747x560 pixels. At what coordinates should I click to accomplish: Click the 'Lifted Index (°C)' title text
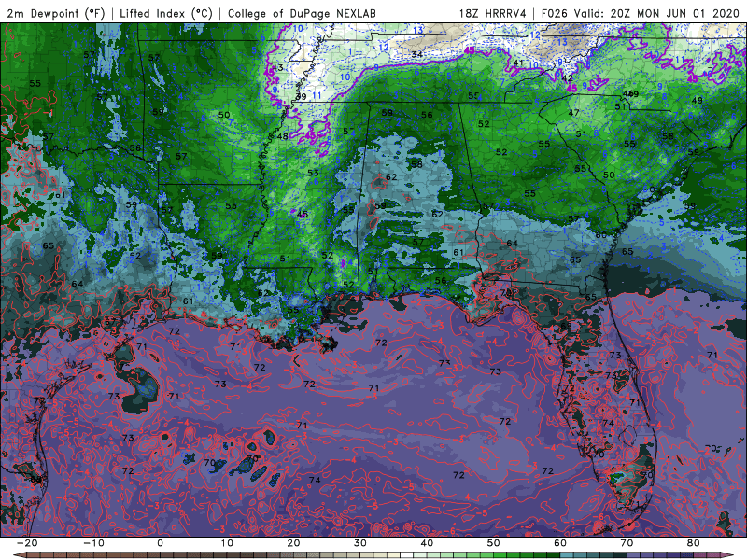click(166, 13)
